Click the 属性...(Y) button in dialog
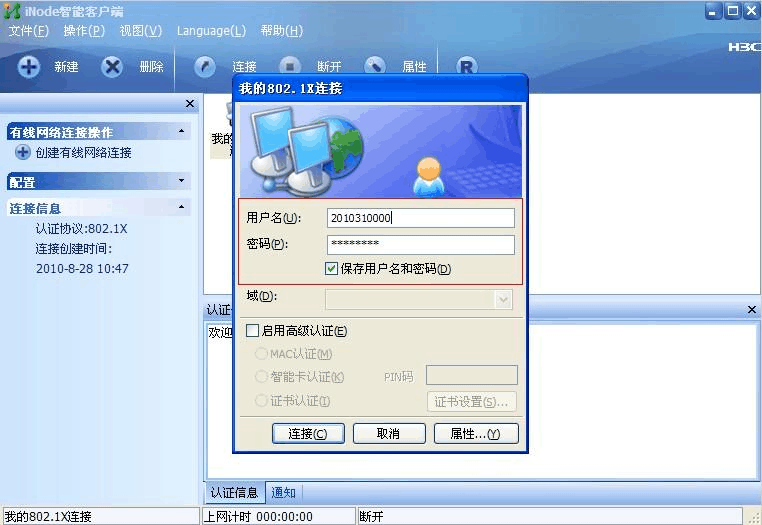The image size is (762, 525). pos(476,433)
